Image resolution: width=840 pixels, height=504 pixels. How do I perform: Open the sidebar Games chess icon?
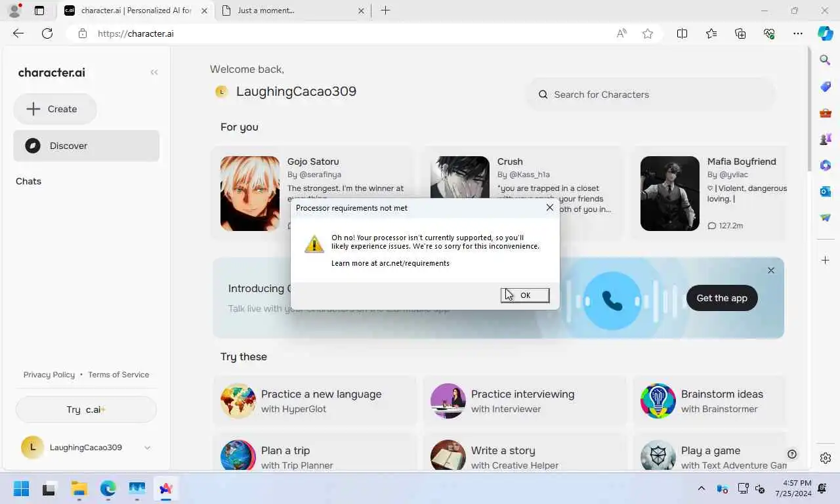click(x=826, y=139)
